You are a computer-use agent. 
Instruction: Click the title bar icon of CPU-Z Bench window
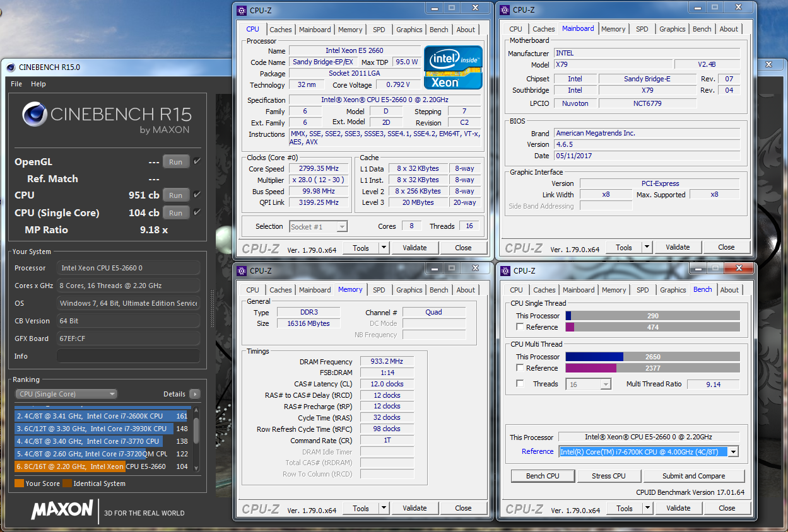click(505, 271)
